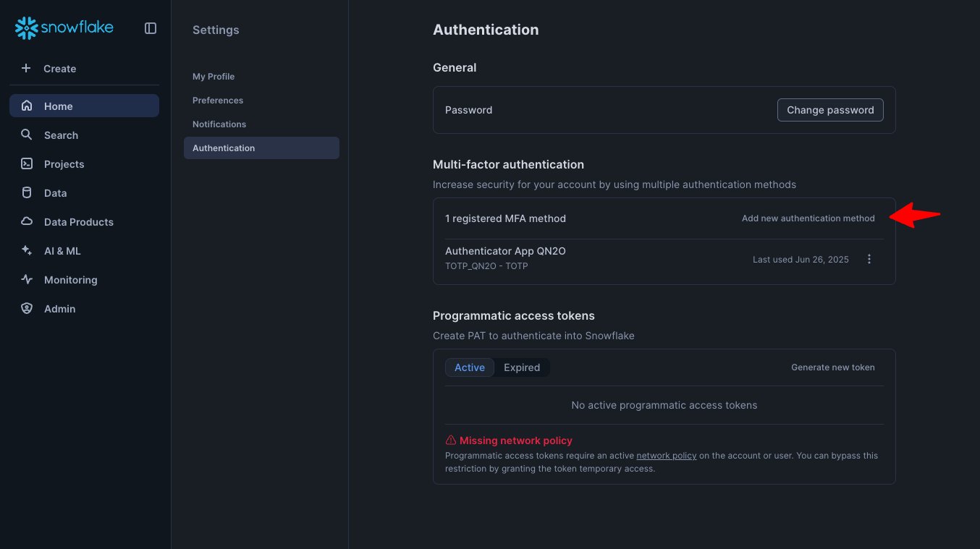Image resolution: width=980 pixels, height=549 pixels.
Task: Switch to Expired tokens toggle
Action: coord(522,367)
